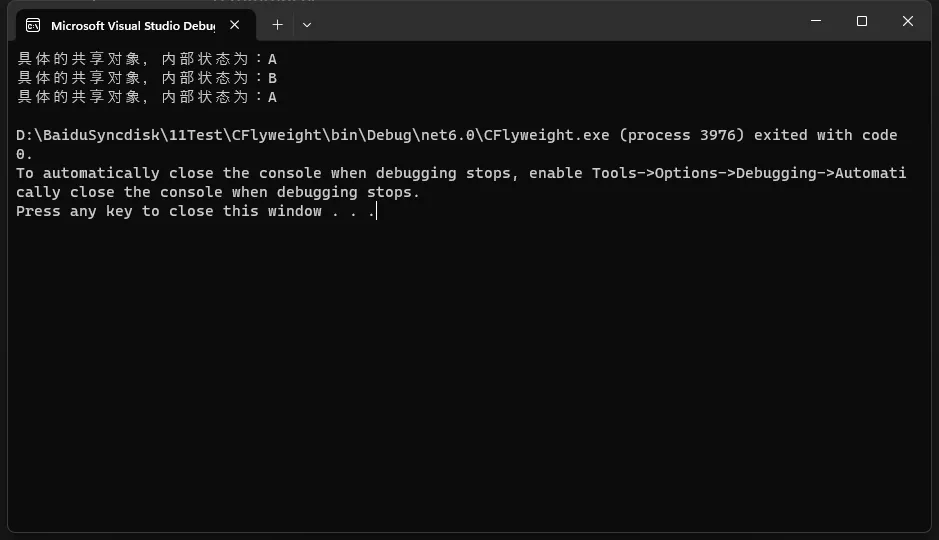Click the terminal icon in the tab

coord(33,25)
